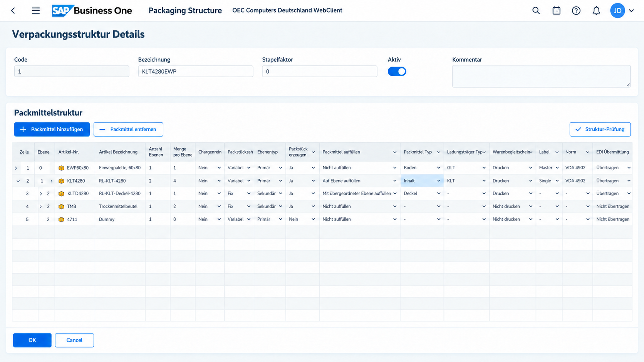Image resolution: width=644 pixels, height=362 pixels.
Task: Show notifications via the bell icon
Action: [596, 11]
